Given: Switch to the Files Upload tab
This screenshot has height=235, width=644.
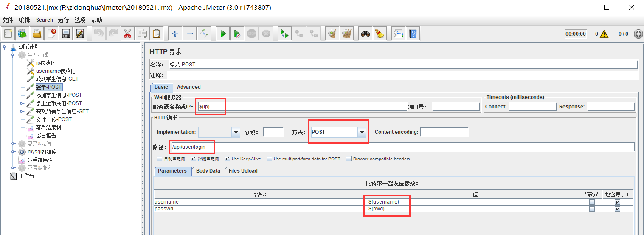Looking at the screenshot, I should point(243,171).
